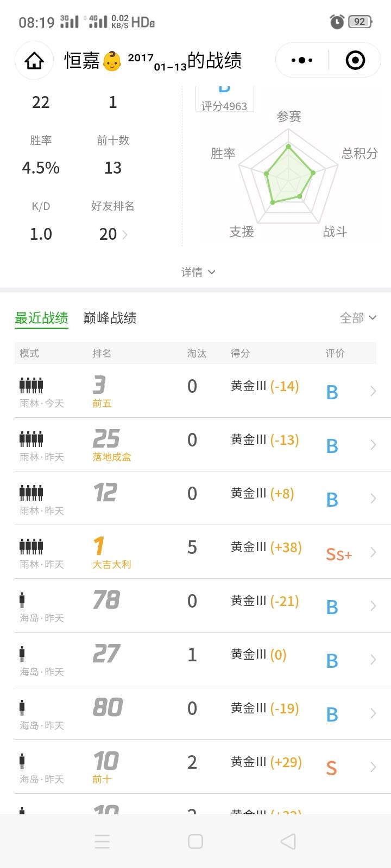This screenshot has height=868, width=391.
Task: Tap Android home square navigation icon
Action: (x=195, y=841)
